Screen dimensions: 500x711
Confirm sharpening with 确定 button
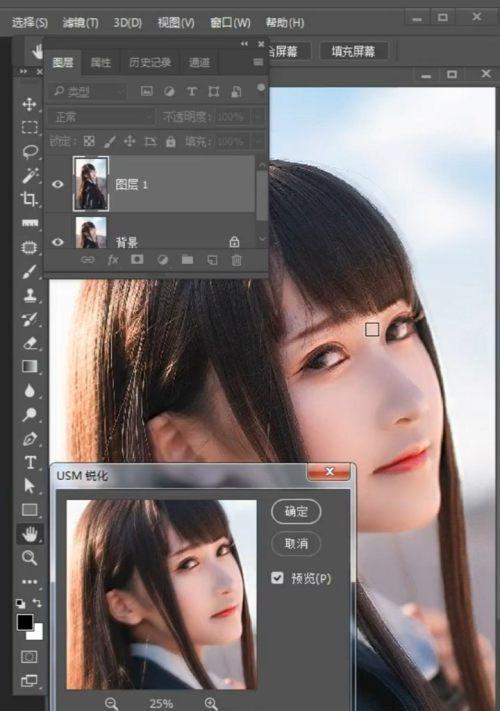pyautogui.click(x=296, y=511)
